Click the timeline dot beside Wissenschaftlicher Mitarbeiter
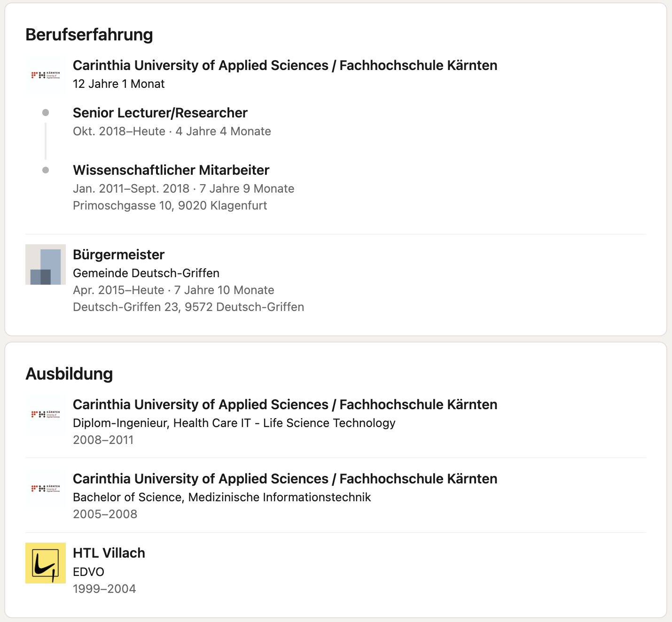This screenshot has width=672, height=622. [46, 170]
